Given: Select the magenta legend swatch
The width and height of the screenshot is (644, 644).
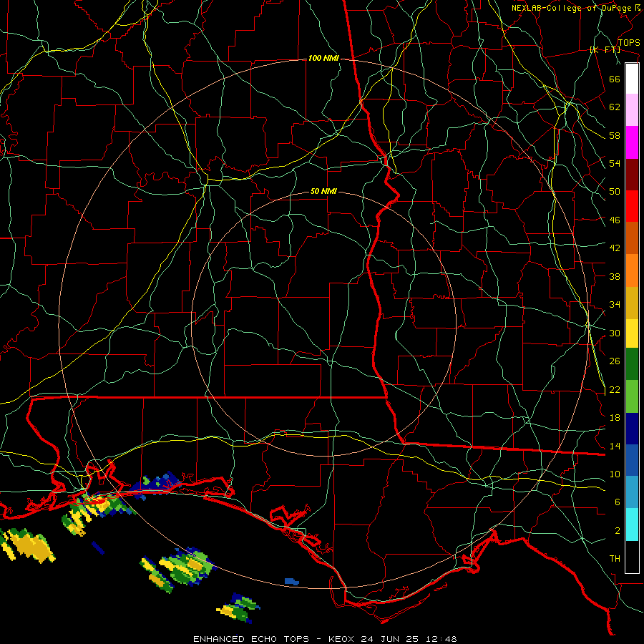Looking at the screenshot, I should 632,142.
